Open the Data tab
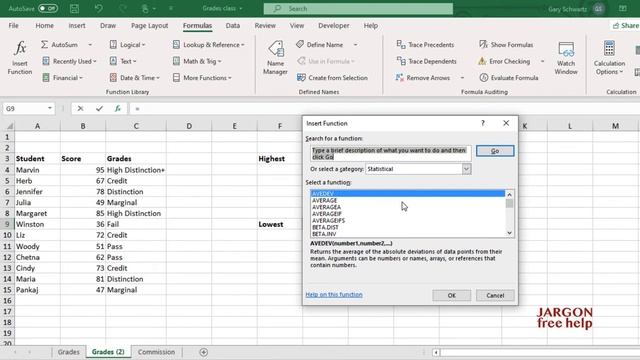 click(233, 25)
